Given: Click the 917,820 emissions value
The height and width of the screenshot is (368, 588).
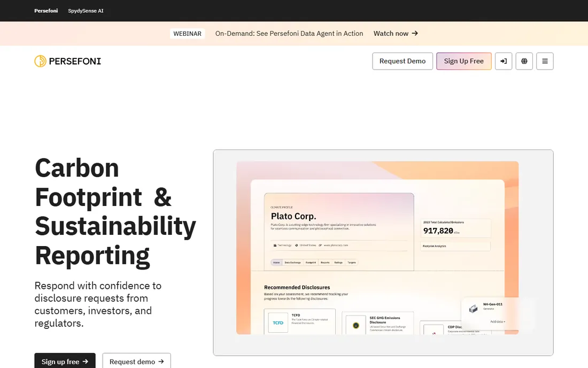Looking at the screenshot, I should pyautogui.click(x=438, y=231).
